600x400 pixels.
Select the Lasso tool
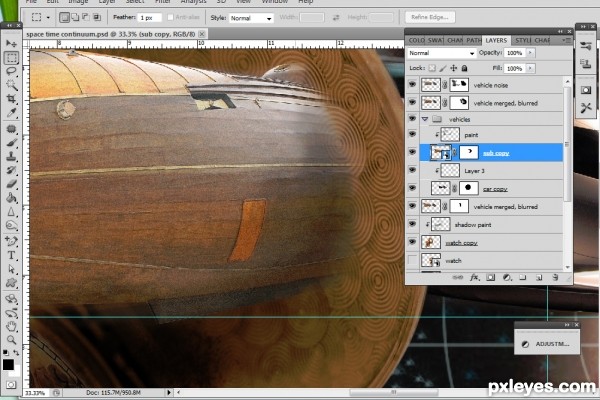tap(11, 71)
